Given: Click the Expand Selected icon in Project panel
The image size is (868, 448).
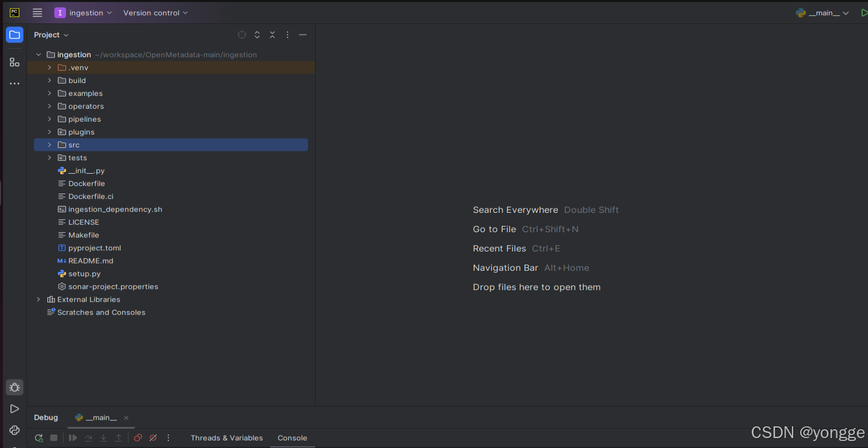Looking at the screenshot, I should coord(257,35).
